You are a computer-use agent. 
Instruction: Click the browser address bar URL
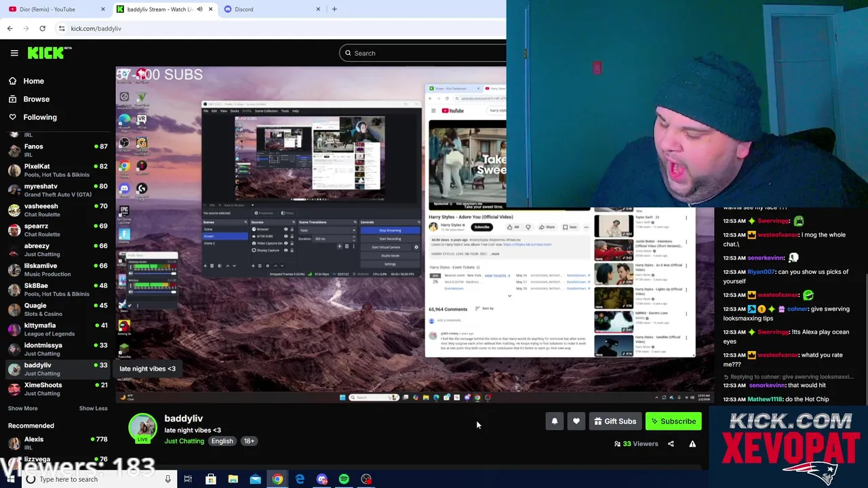96,28
